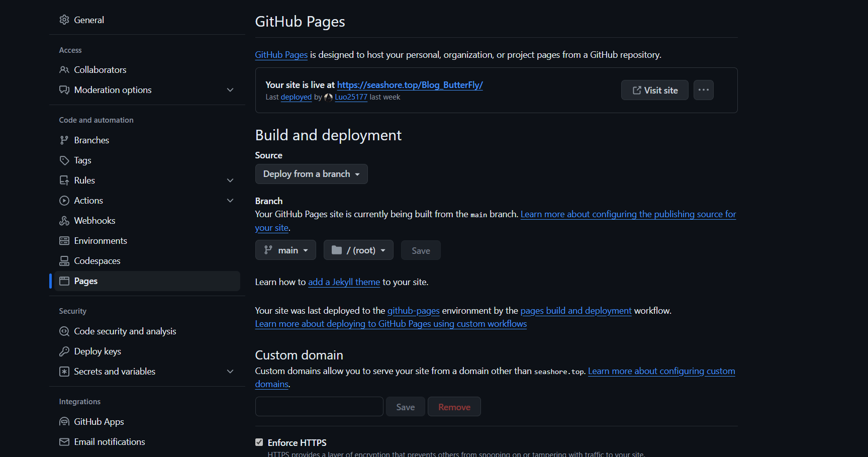
Task: Click the Deploy keys key icon
Action: (64, 351)
